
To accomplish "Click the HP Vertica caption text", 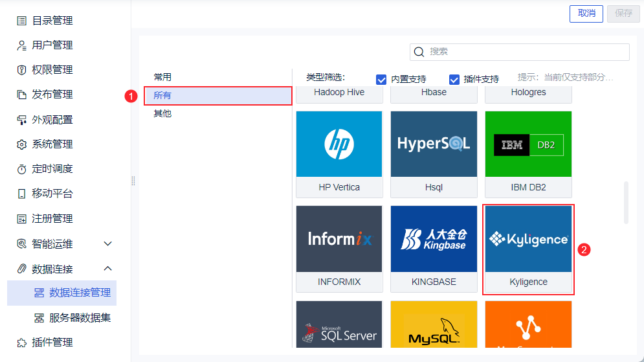I will click(x=339, y=187).
